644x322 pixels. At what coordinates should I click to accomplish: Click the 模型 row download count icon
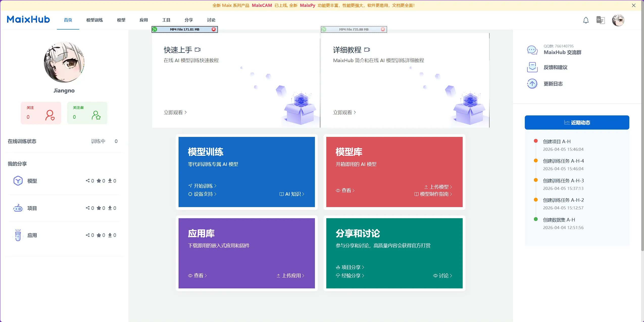110,181
